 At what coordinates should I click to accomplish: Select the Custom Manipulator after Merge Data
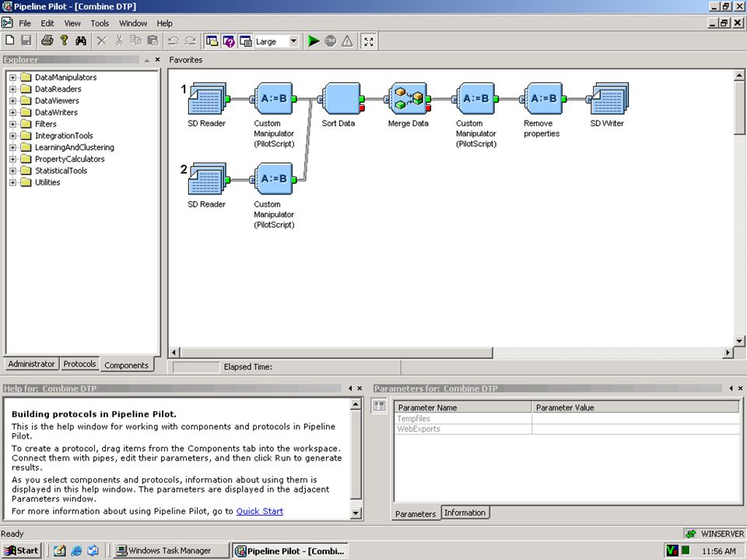point(476,99)
